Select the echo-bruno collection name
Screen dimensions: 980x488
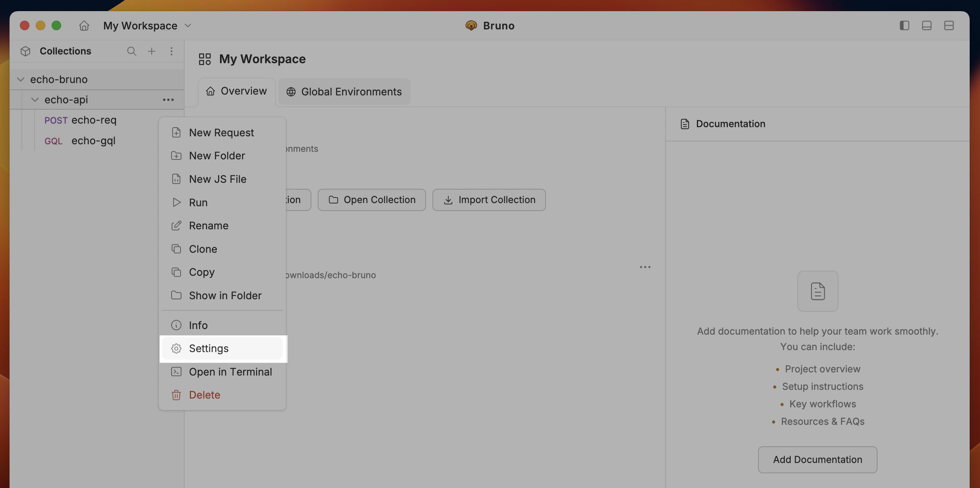tap(59, 79)
